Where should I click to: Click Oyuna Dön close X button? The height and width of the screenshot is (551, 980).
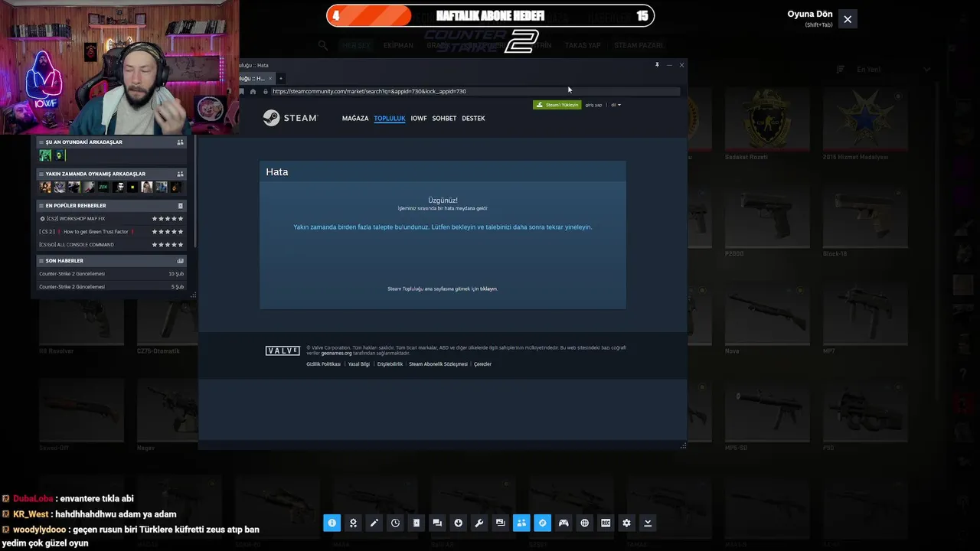(848, 19)
